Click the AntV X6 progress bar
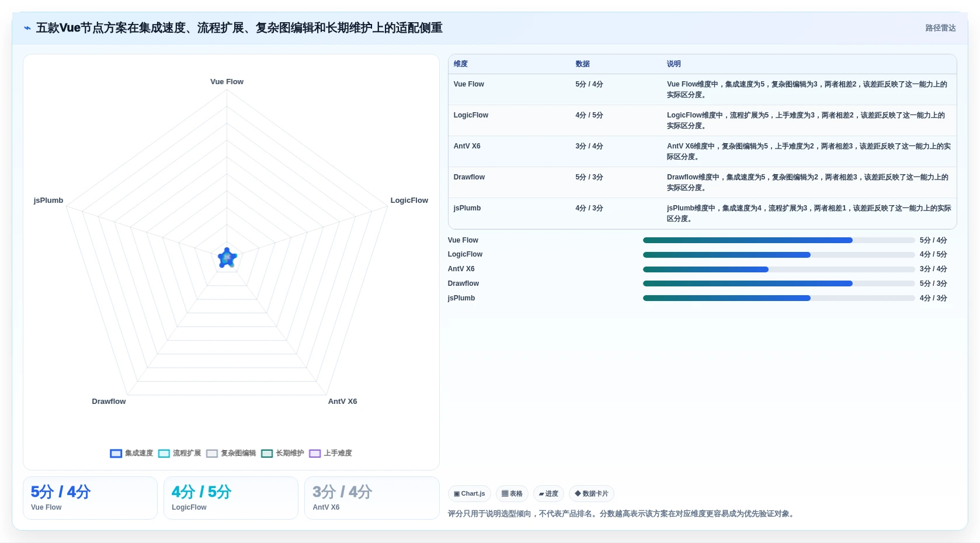The width and height of the screenshot is (980, 543). (x=779, y=269)
